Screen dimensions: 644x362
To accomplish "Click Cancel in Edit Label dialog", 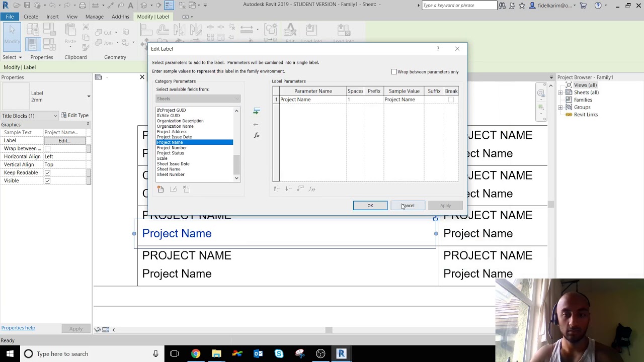I will [408, 206].
